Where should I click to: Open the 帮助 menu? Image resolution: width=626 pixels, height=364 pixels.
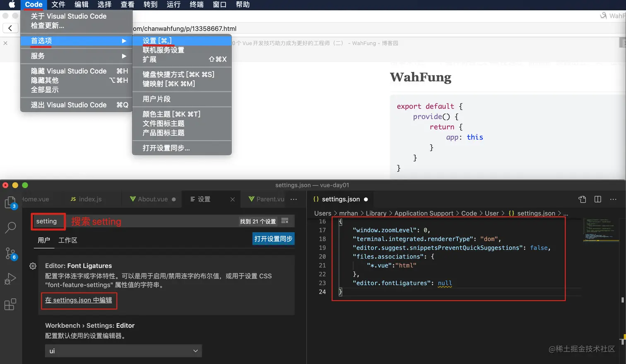coord(243,5)
